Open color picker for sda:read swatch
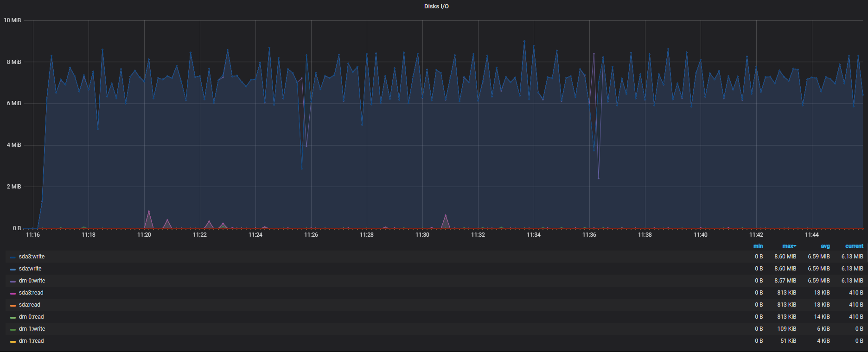 pyautogui.click(x=13, y=305)
